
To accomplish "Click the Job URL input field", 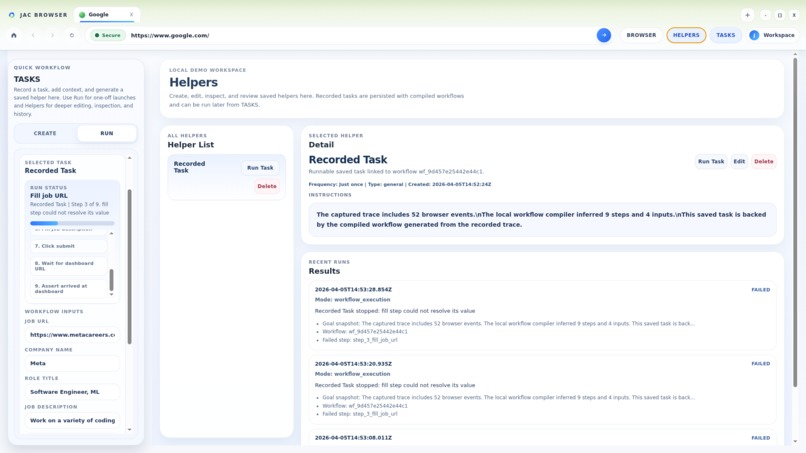I will pos(72,335).
